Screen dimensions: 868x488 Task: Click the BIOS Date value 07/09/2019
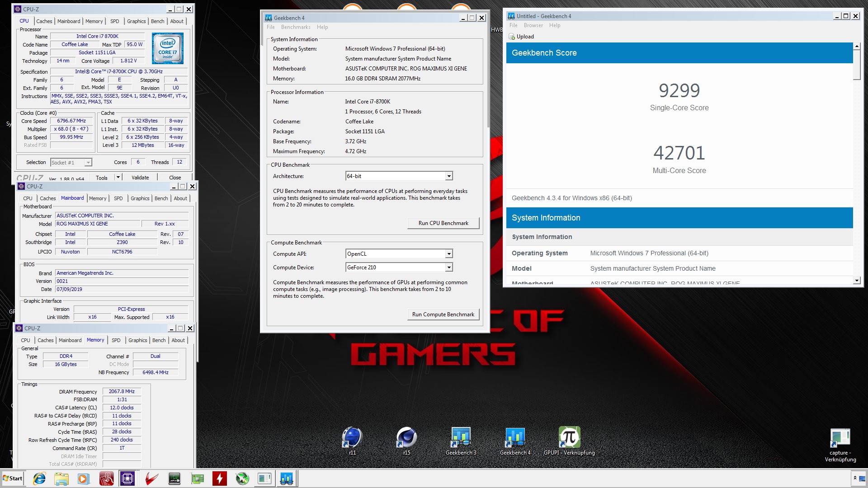pyautogui.click(x=122, y=290)
